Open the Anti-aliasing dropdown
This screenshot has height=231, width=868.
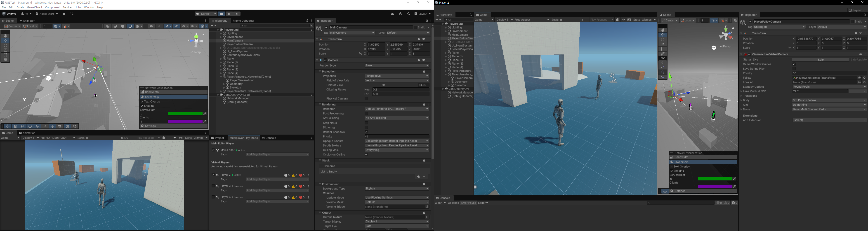pyautogui.click(x=397, y=118)
